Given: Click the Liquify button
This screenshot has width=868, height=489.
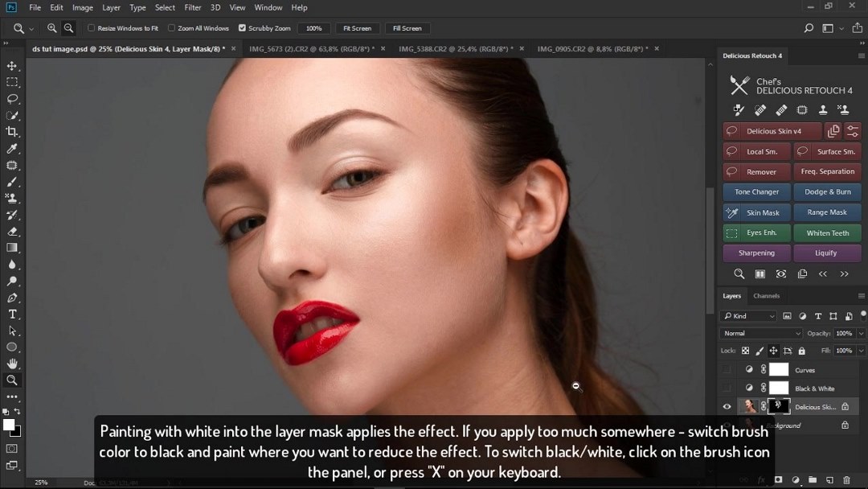Looking at the screenshot, I should (x=827, y=253).
